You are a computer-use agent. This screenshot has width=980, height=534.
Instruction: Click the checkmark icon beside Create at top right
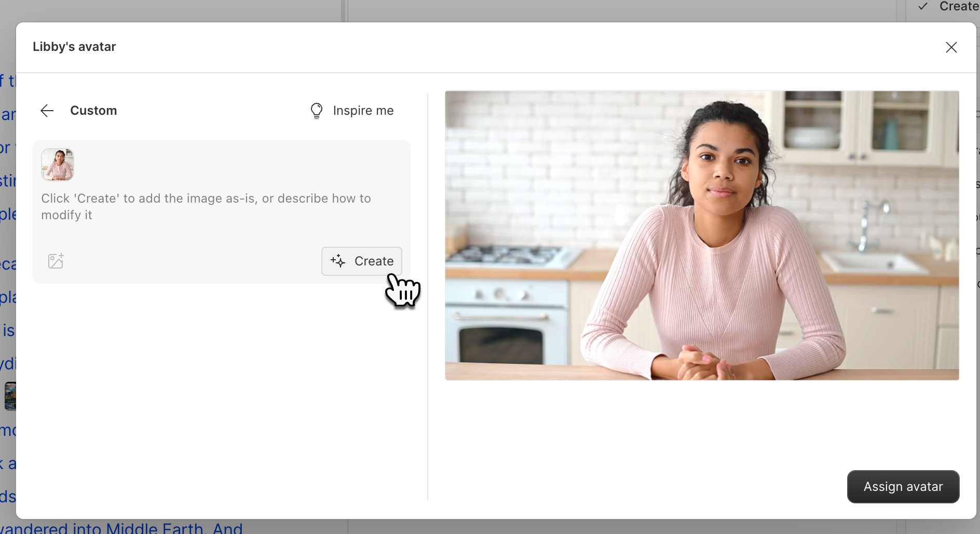pyautogui.click(x=922, y=7)
